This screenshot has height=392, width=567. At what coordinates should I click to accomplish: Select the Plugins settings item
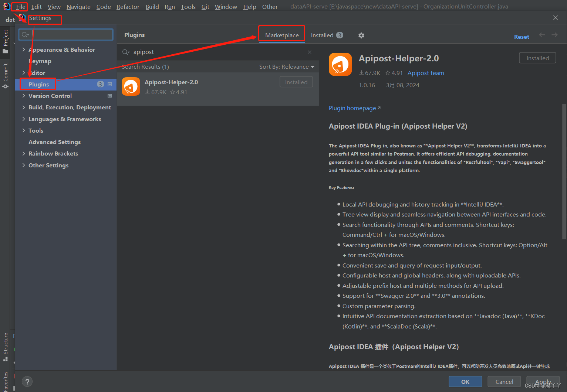(66, 84)
